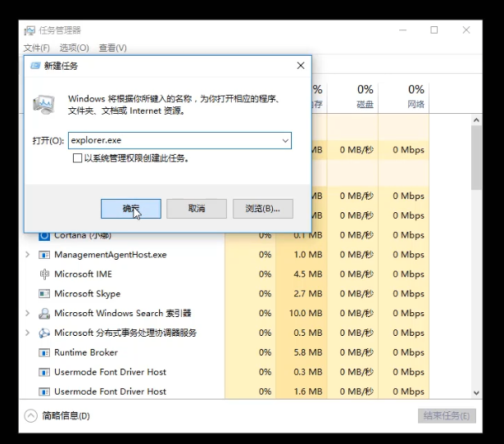Click the 2.7 MB memory value

point(307,293)
